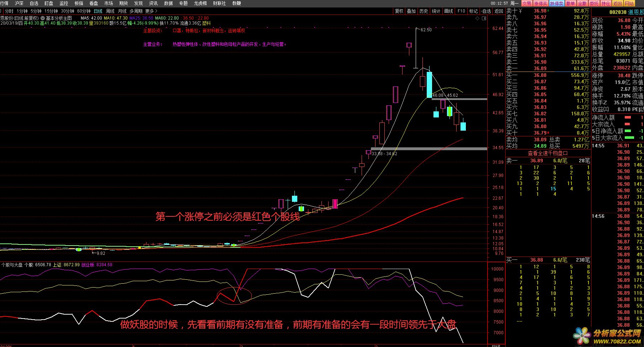This screenshot has height=347, width=644.
Task: Select the 画线 drawing tool
Action: click(449, 11)
